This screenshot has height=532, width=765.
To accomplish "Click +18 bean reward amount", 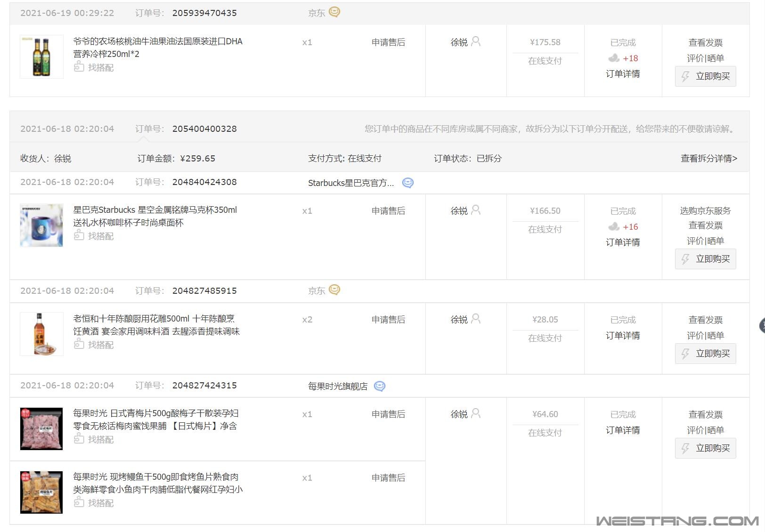I will pos(630,58).
